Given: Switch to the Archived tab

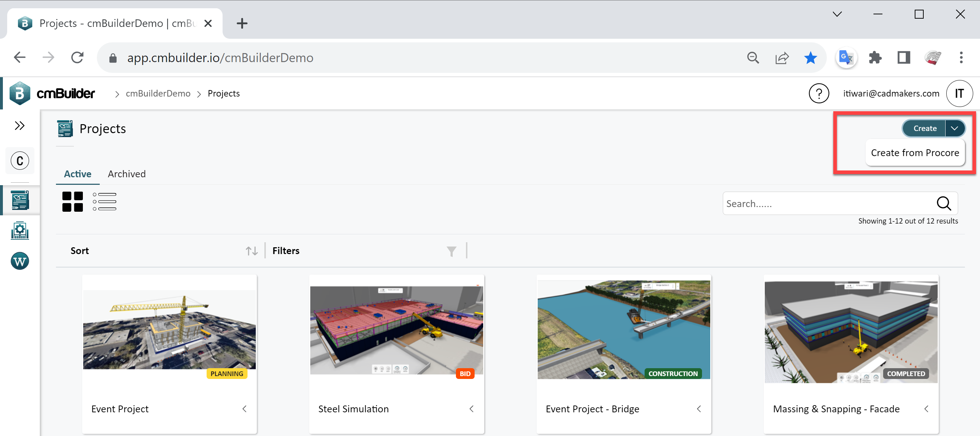Looking at the screenshot, I should pos(127,174).
